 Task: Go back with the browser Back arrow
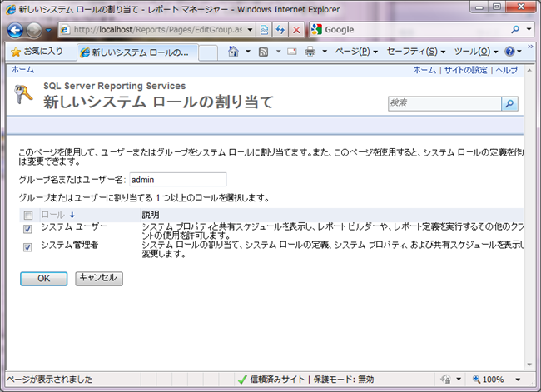tap(16, 30)
